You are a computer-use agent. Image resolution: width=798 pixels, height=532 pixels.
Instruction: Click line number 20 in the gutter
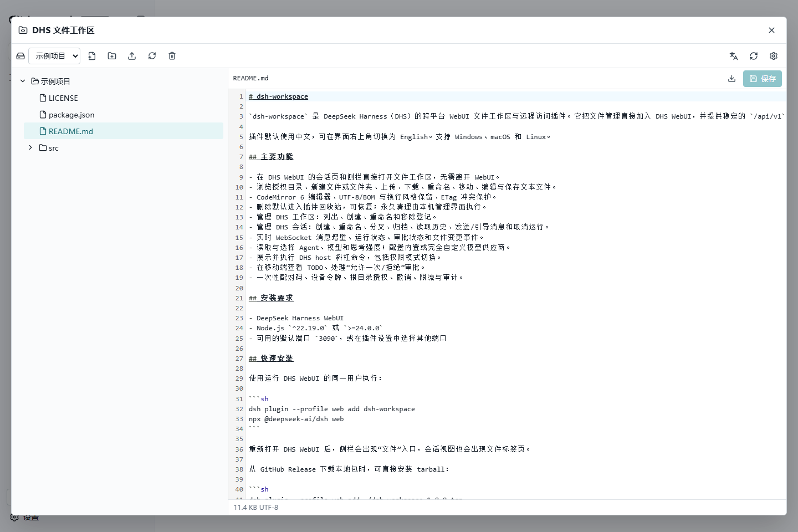(239, 288)
